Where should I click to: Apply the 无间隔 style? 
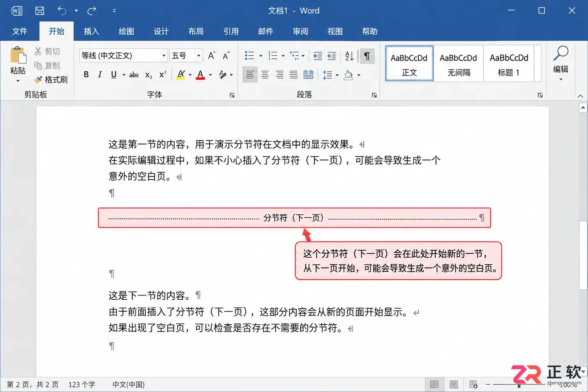point(459,64)
